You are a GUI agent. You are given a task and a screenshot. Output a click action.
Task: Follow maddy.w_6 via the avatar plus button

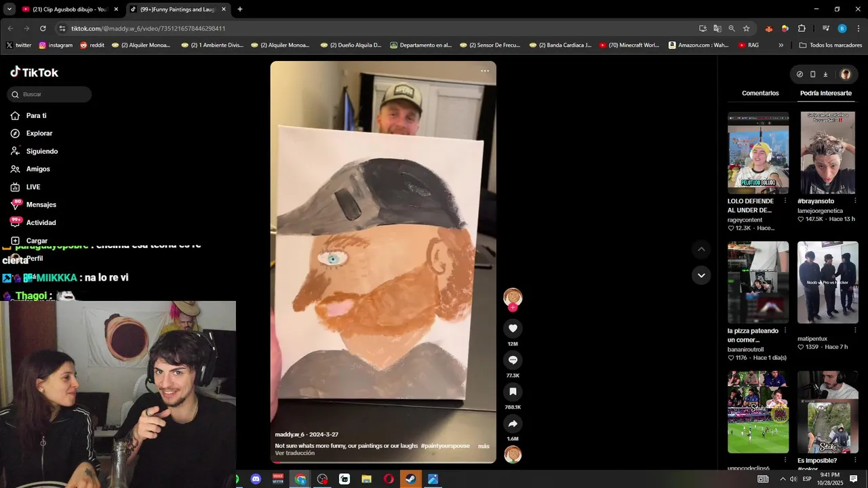coord(513,308)
